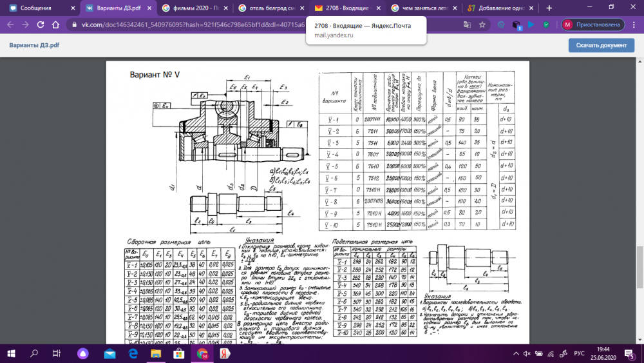
Task: Open the Mail app on the taskbar
Action: pyautogui.click(x=110, y=353)
